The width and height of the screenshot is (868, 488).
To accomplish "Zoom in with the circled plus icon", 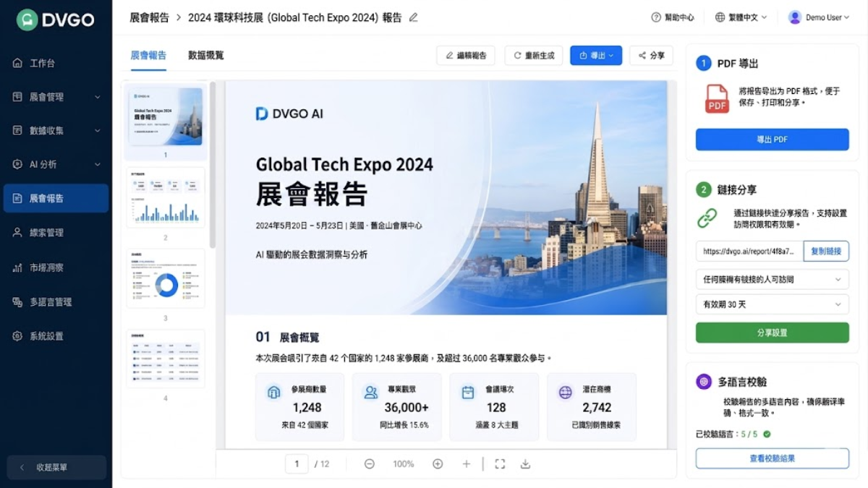I will coord(438,464).
